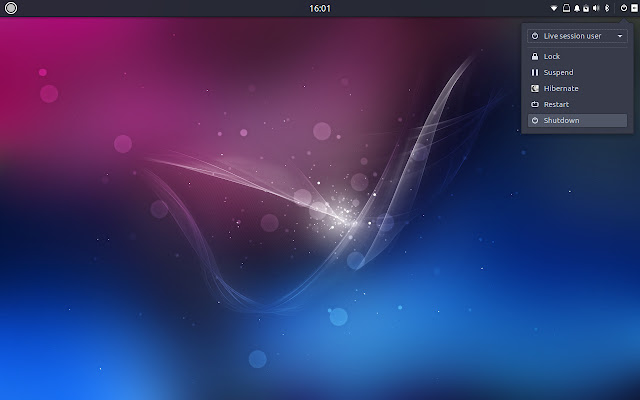Screen dimensions: 640x400
Task: Select Hibernate from the power menu
Action: (577, 88)
